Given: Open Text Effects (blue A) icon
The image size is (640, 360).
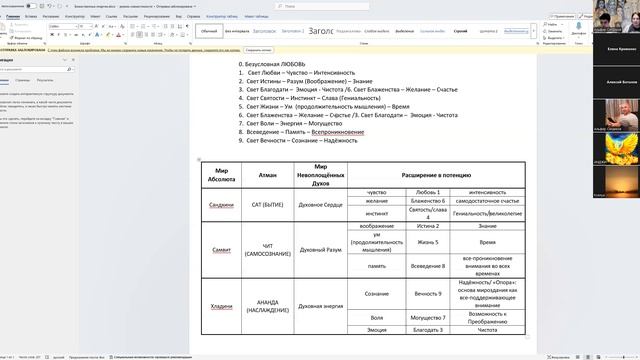Looking at the screenshot, I should (x=97, y=35).
